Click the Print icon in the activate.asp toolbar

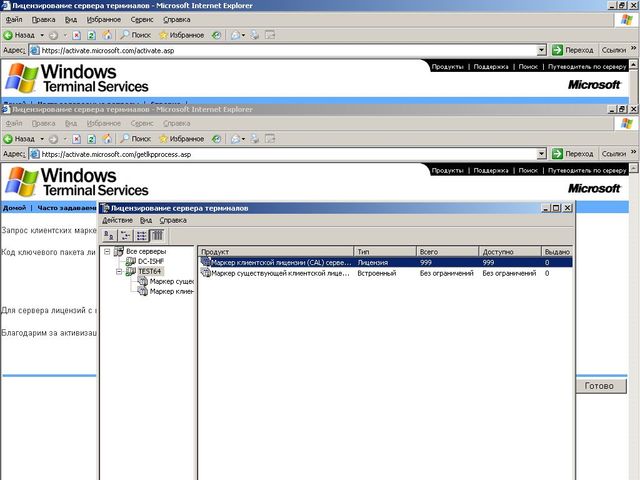[x=255, y=35]
